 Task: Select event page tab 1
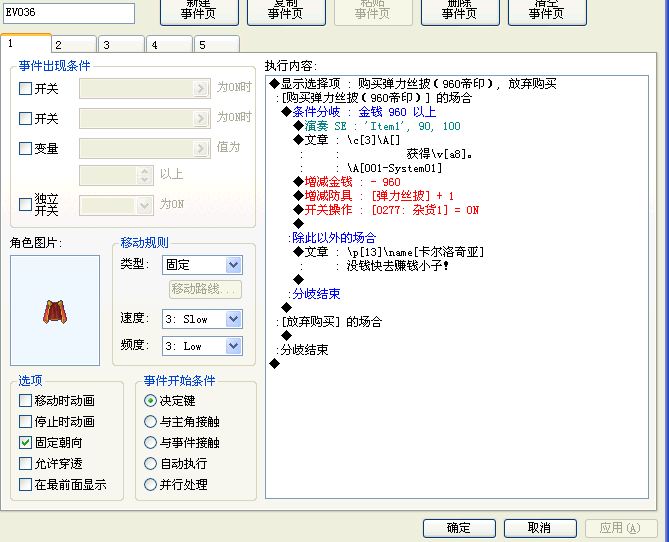tap(26, 44)
